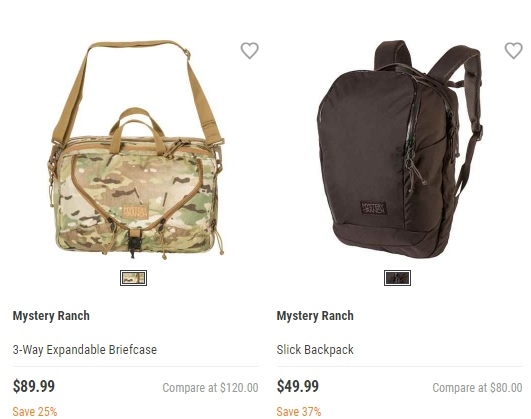
Task: Click the Mystery Ranch logo patch on the briefcase
Action: click(x=135, y=212)
